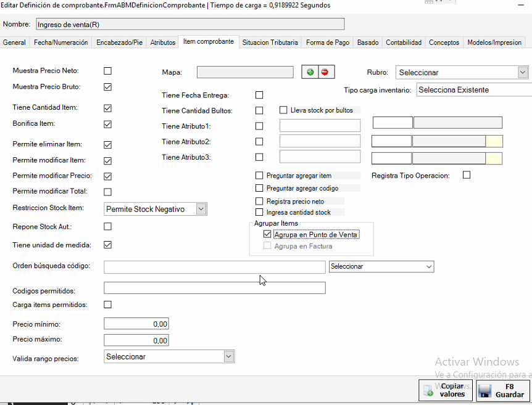Image resolution: width=532 pixels, height=405 pixels.
Task: Check the Registra Tipo Operacion box
Action: pos(467,175)
